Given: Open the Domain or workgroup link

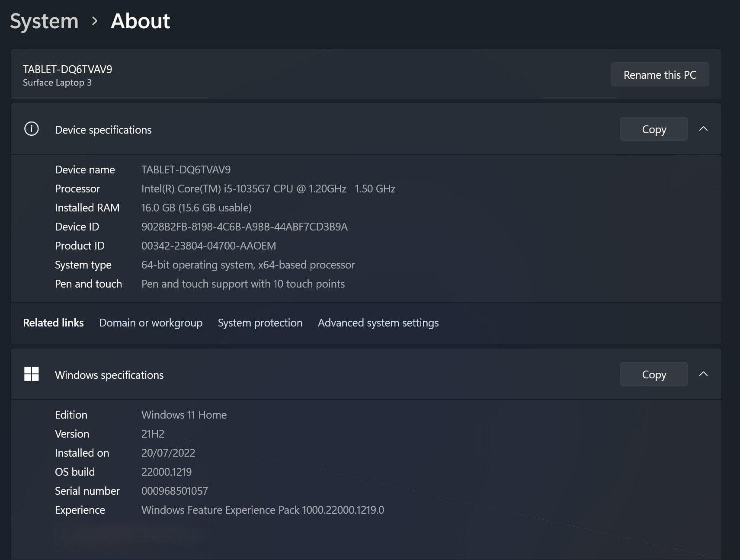Looking at the screenshot, I should click(x=151, y=323).
